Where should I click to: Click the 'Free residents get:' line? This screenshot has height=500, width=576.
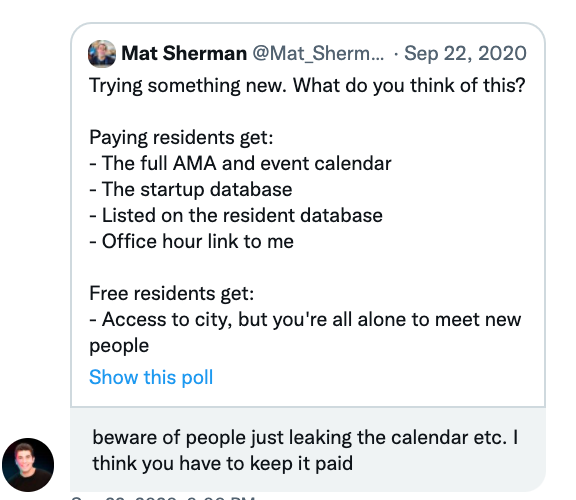click(x=172, y=294)
